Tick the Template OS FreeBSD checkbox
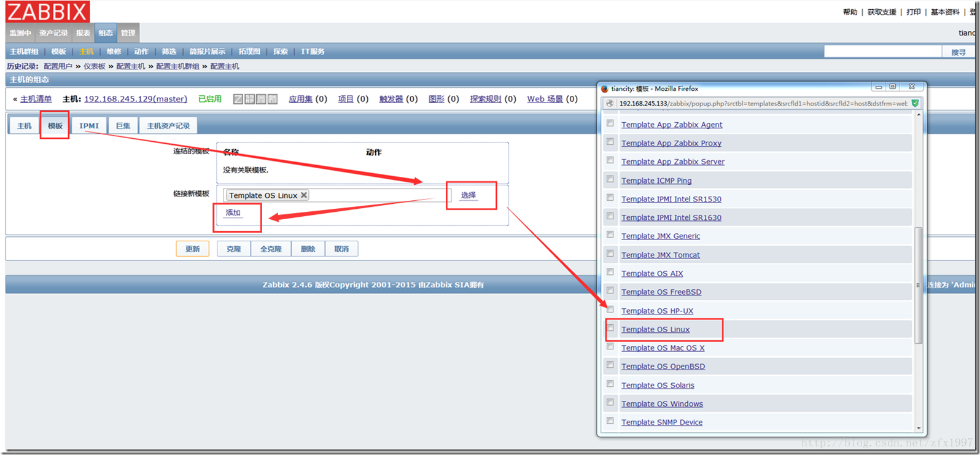The width and height of the screenshot is (980, 455). pos(610,290)
